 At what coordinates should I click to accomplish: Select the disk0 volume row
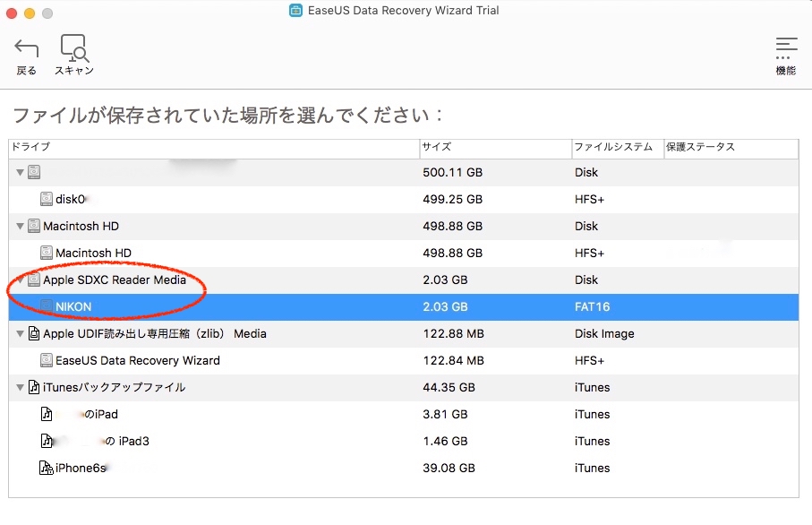[x=404, y=199]
